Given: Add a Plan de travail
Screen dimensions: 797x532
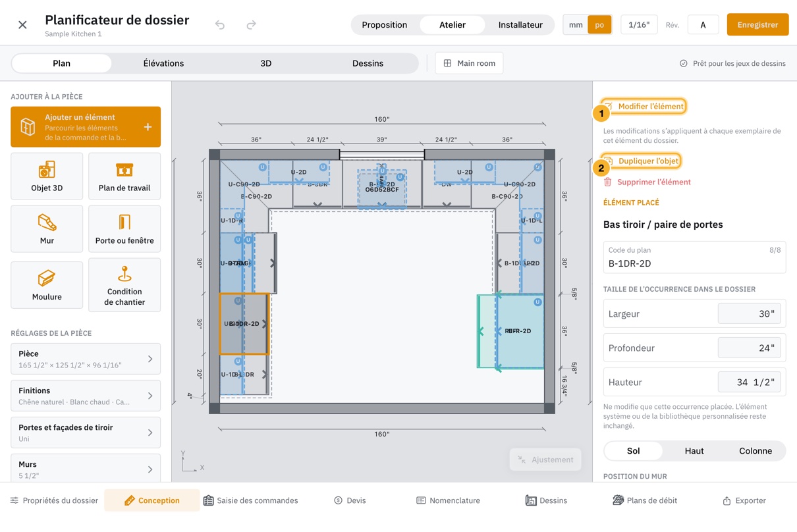Looking at the screenshot, I should (124, 176).
